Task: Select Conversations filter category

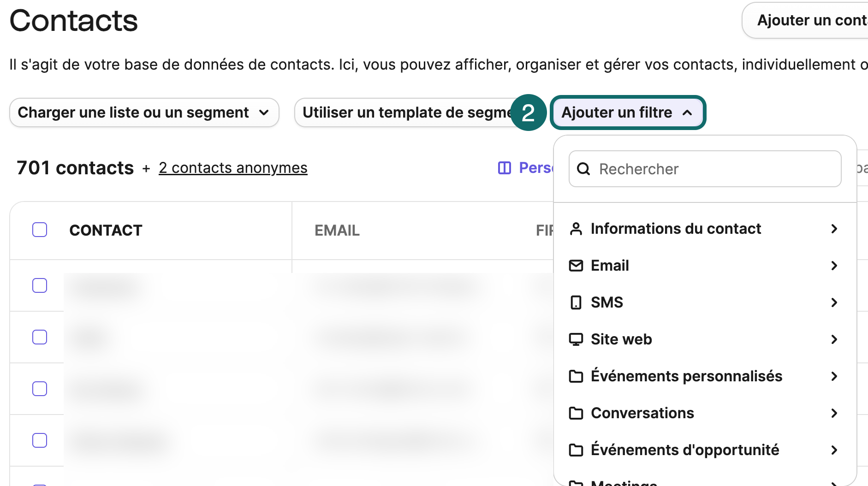Action: pyautogui.click(x=705, y=413)
